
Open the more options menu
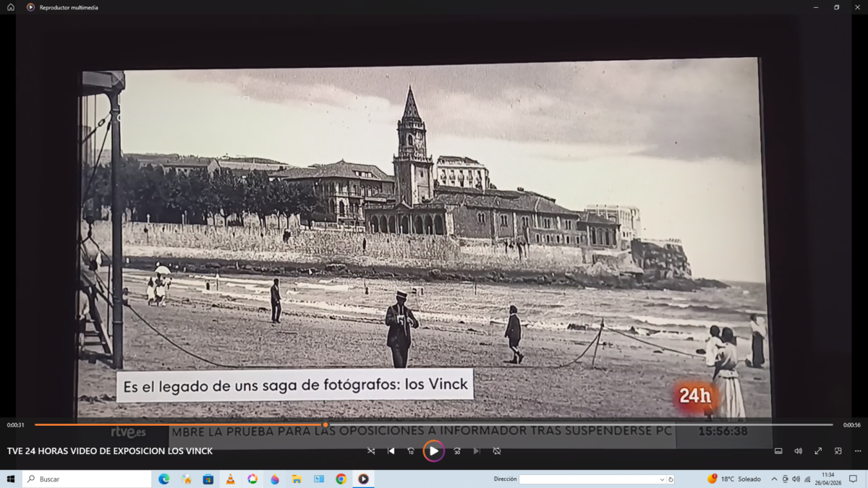[x=858, y=451]
